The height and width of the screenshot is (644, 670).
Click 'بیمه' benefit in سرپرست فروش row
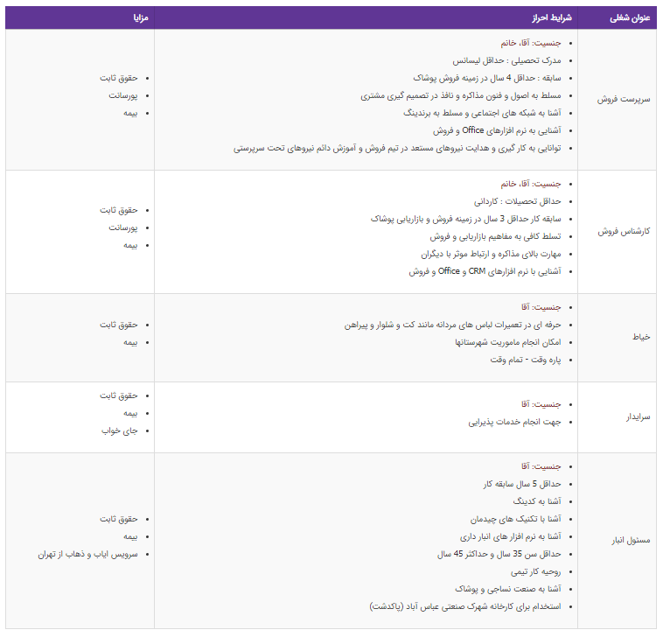130,113
